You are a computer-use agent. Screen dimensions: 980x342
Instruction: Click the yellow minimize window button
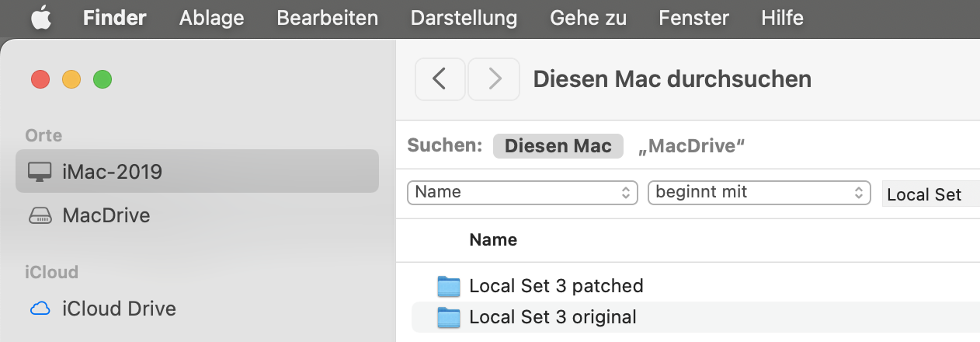[71, 79]
